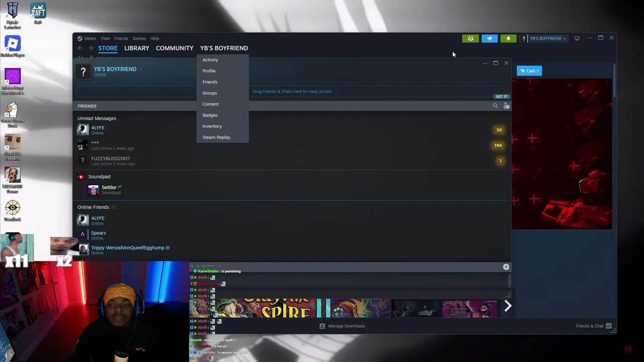Open unread chat with 4LYFE
The height and width of the screenshot is (362, 644).
pyautogui.click(x=292, y=130)
